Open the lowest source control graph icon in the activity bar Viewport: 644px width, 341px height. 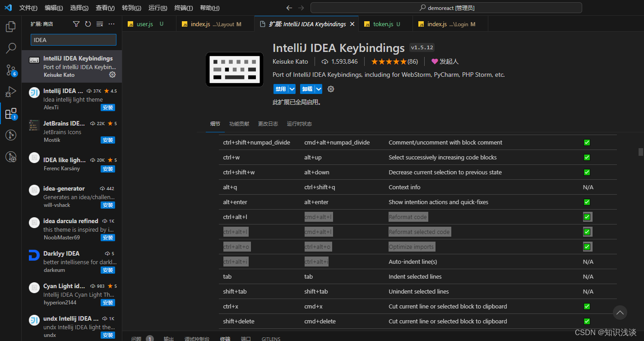click(11, 157)
